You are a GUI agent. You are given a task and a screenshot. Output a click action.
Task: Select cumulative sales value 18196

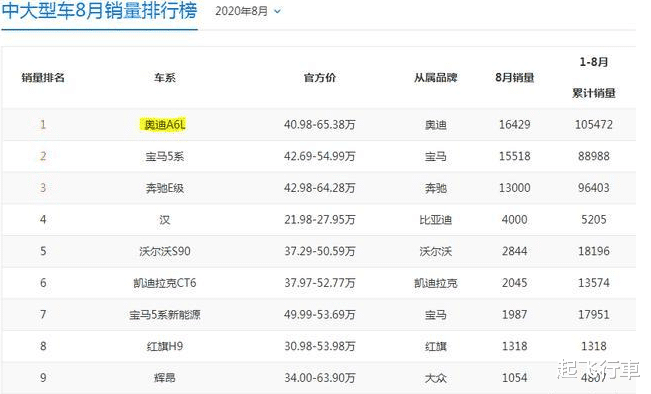(594, 251)
